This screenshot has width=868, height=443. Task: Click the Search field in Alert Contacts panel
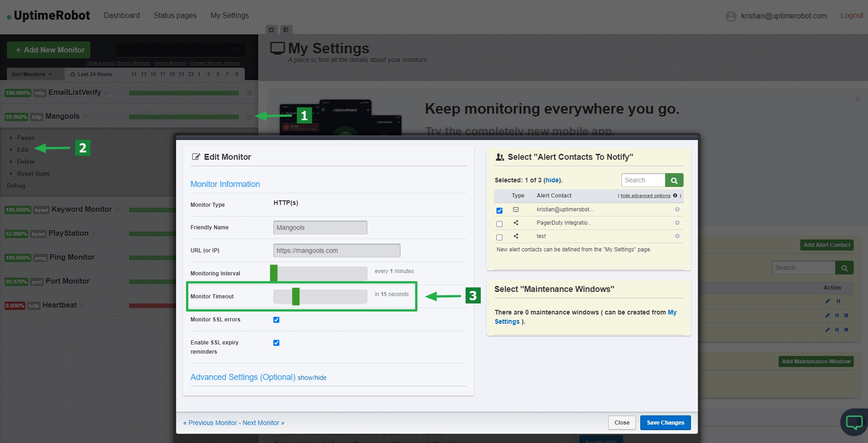click(x=644, y=180)
